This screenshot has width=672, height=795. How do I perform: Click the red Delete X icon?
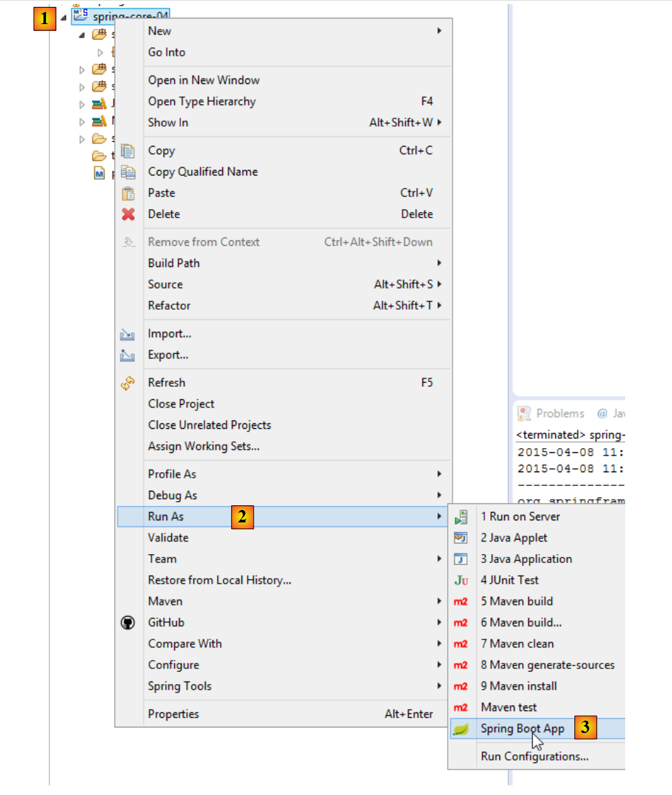[128, 214]
